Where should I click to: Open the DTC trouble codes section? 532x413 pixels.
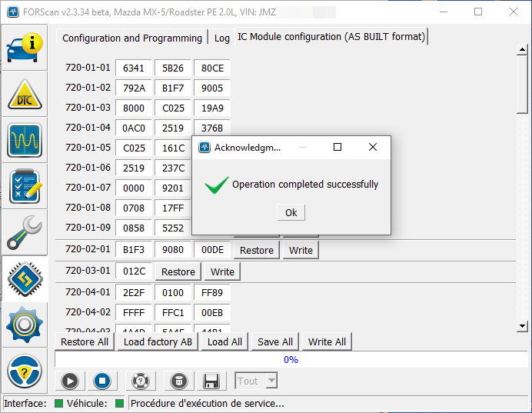25,94
